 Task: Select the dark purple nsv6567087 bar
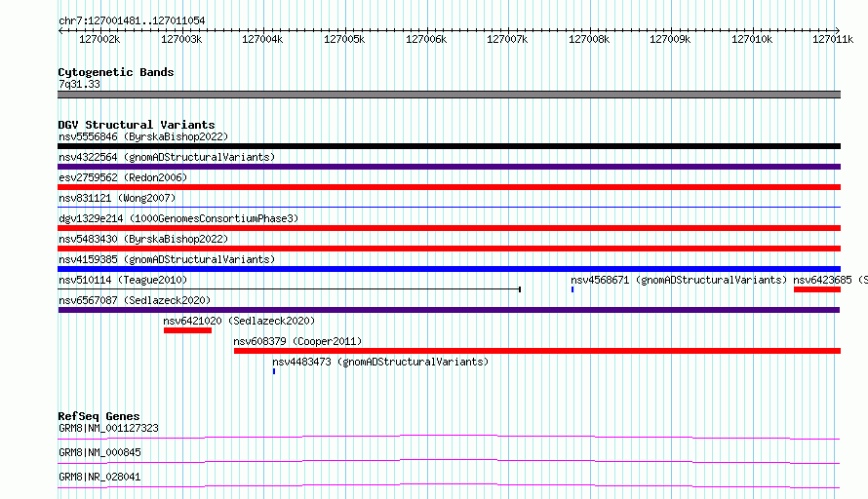point(449,310)
